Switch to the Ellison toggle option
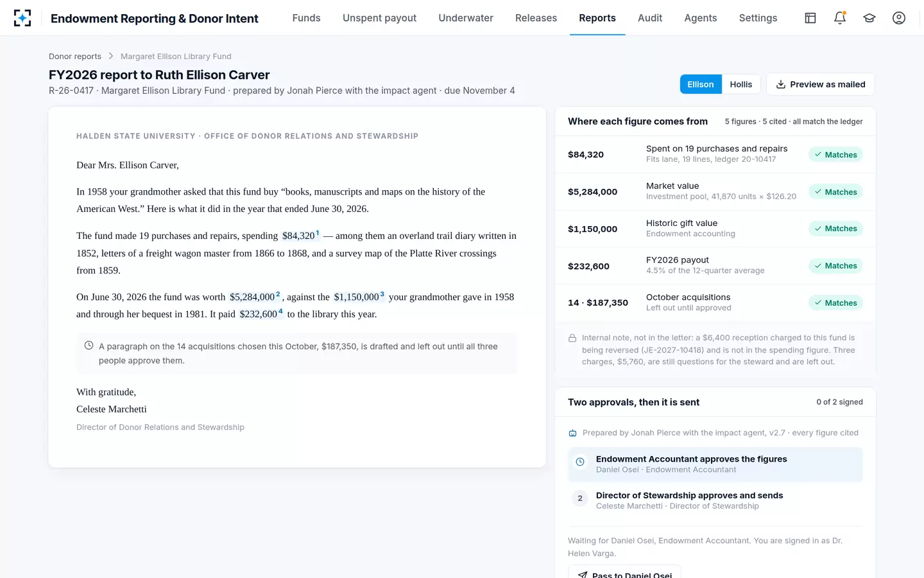 tap(701, 84)
